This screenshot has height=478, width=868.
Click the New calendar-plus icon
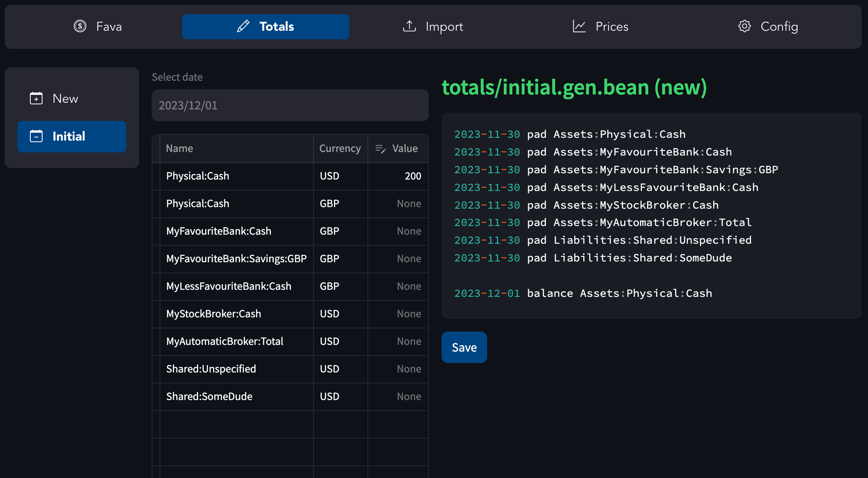(x=36, y=98)
